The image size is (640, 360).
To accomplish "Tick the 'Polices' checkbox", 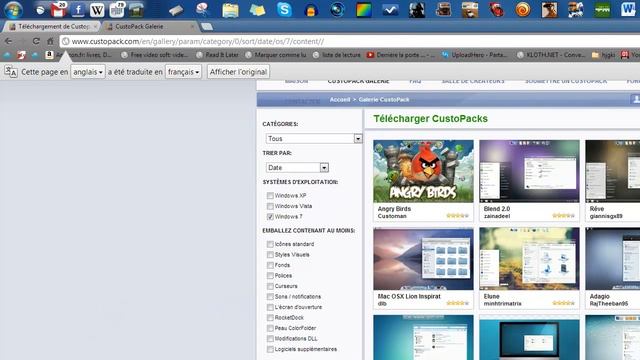I will pos(270,276).
